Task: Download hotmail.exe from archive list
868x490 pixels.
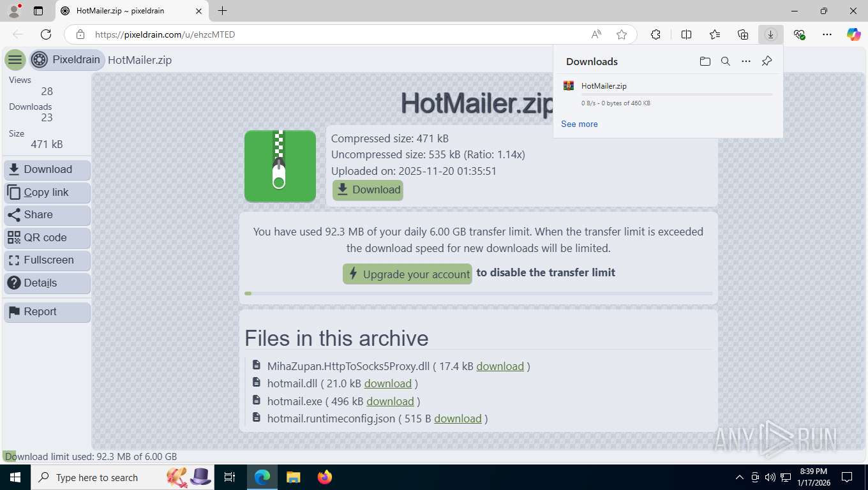Action: 390,401
